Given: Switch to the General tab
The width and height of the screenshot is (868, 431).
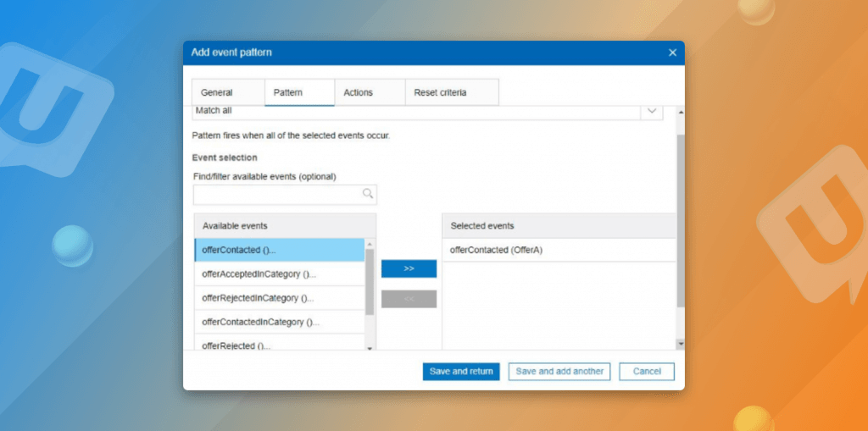Looking at the screenshot, I should tap(216, 92).
